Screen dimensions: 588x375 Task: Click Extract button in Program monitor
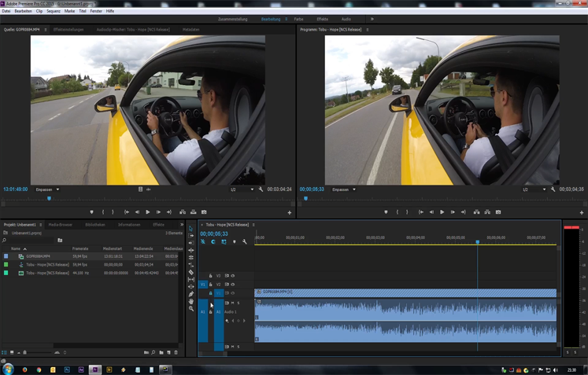pyautogui.click(x=487, y=212)
